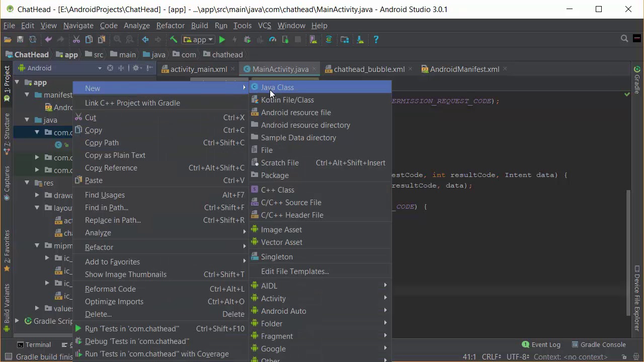The width and height of the screenshot is (644, 362).
Task: Click the Open folder toolbar icon
Action: [8, 39]
